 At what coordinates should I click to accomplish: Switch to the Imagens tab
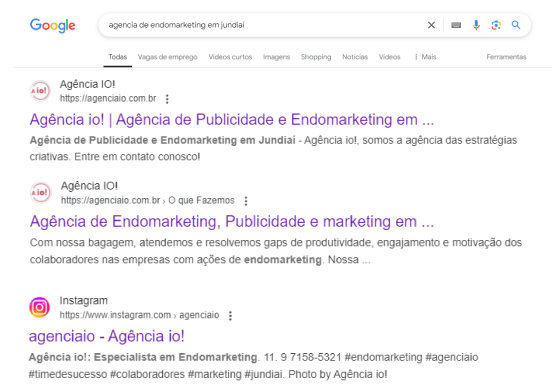click(x=276, y=57)
